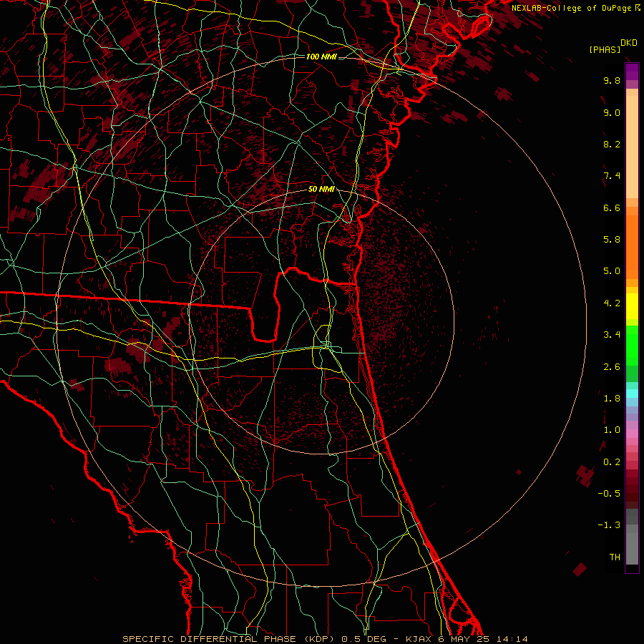Click the NEXLAB-College of DuPage label
644x644 pixels.
tap(571, 8)
